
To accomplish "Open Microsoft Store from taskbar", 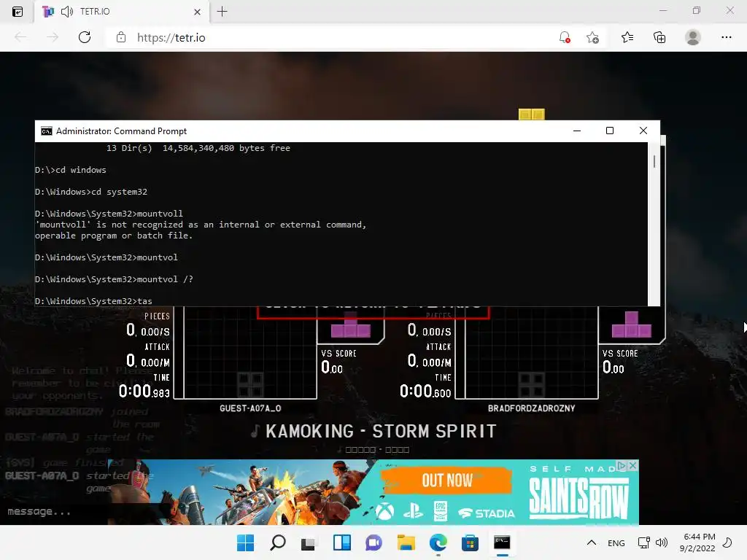I will click(x=470, y=542).
